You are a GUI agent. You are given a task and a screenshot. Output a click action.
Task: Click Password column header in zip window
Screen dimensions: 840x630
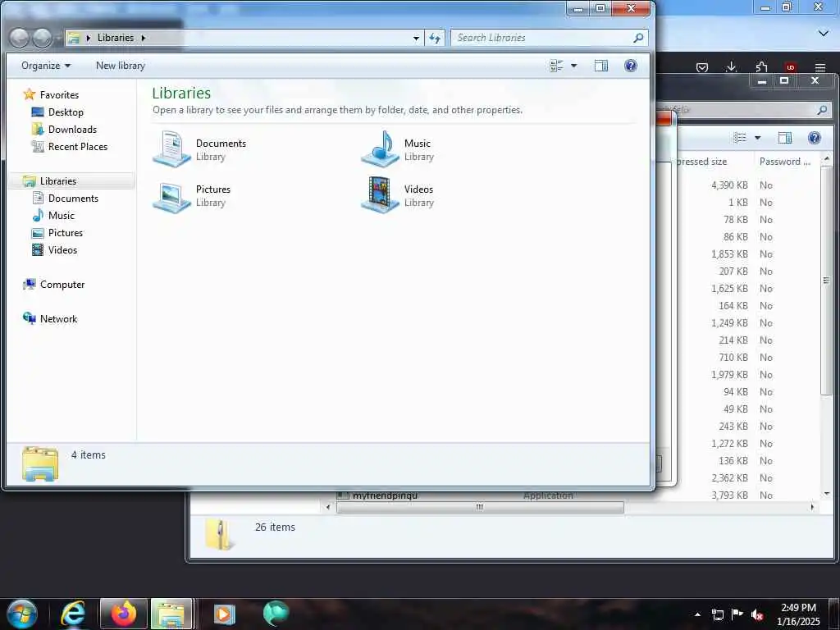785,162
